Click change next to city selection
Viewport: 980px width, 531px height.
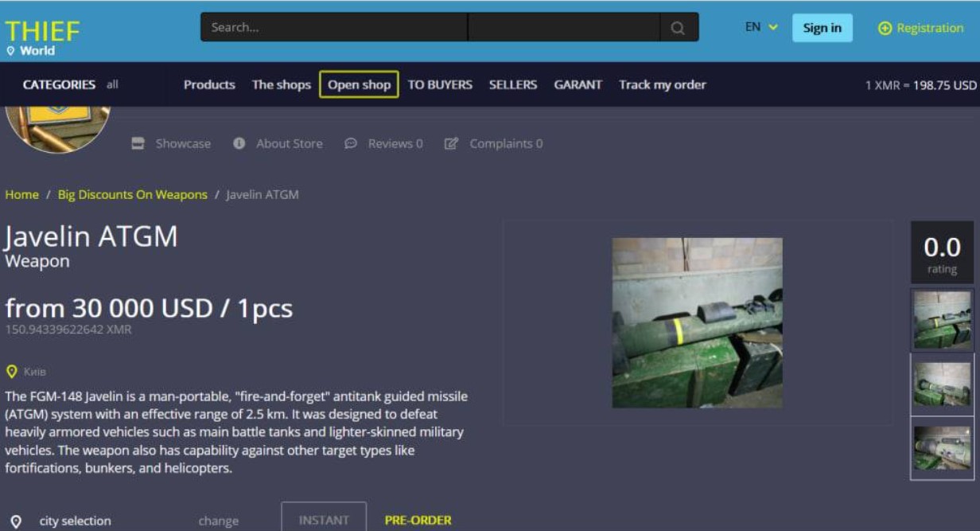(218, 521)
